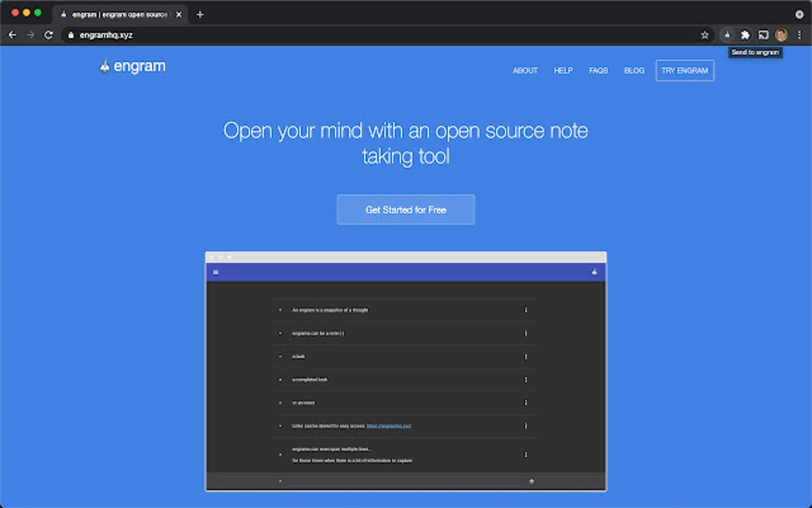The width and height of the screenshot is (812, 508).
Task: Open the Chrome profile avatar
Action: pos(782,35)
